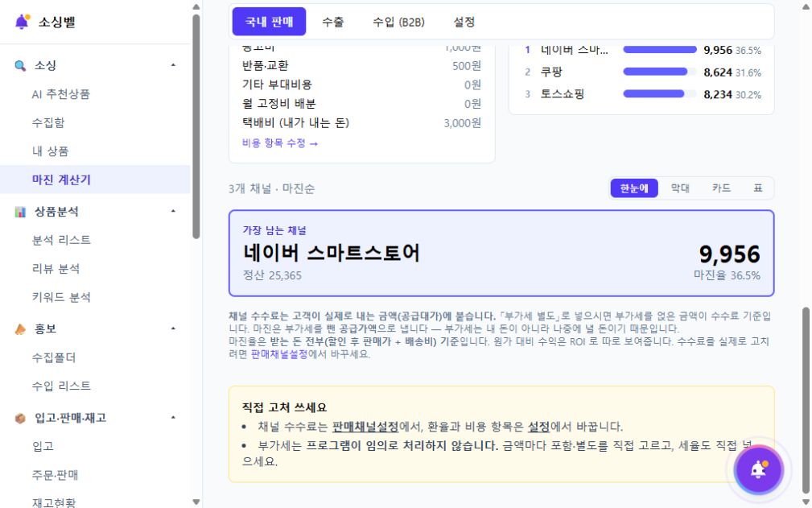Click the 토스쇼핑 channel name in ranking
Screen dimensions: 812x508
[563, 94]
